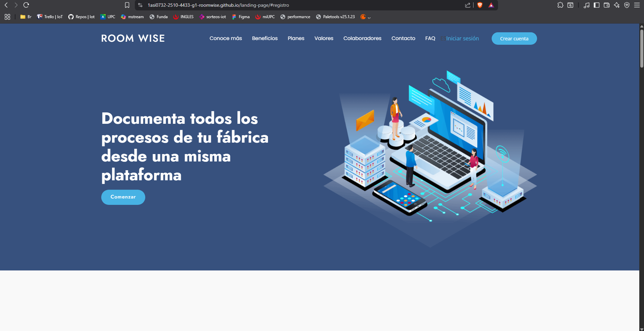Click the vertical scrollbar thumb
The height and width of the screenshot is (331, 644).
642,48
